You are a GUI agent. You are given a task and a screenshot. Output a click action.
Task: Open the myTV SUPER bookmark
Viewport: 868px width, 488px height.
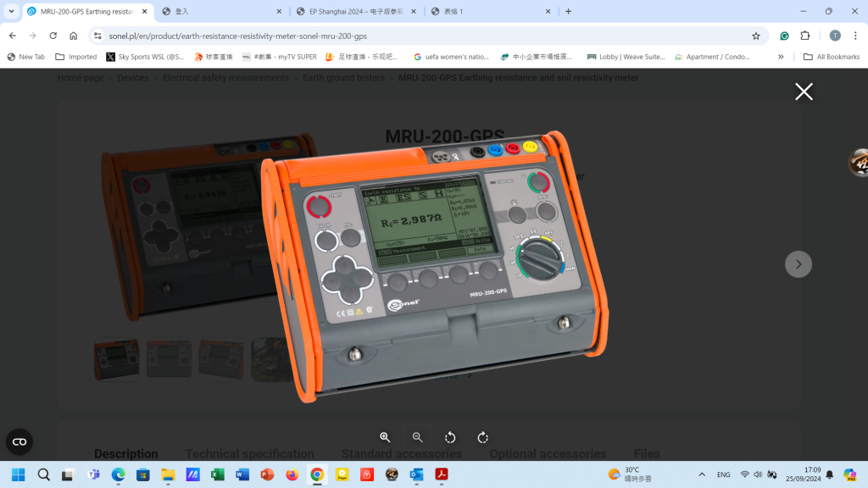(280, 57)
